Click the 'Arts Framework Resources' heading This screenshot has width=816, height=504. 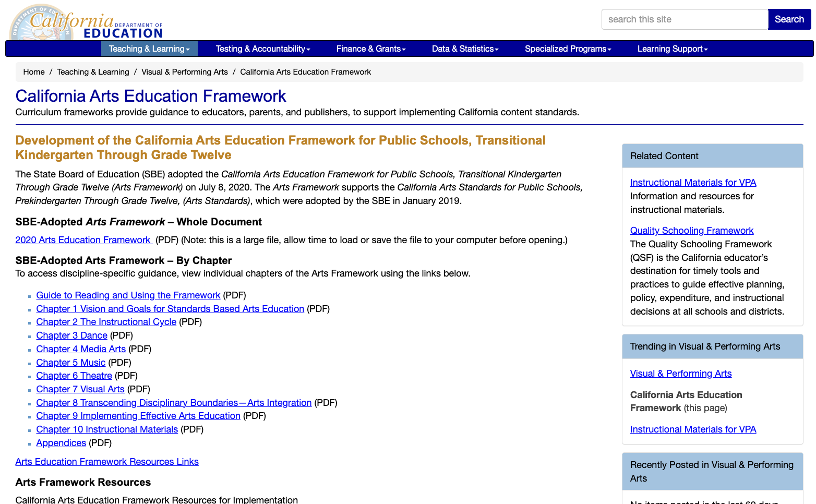pyautogui.click(x=83, y=482)
